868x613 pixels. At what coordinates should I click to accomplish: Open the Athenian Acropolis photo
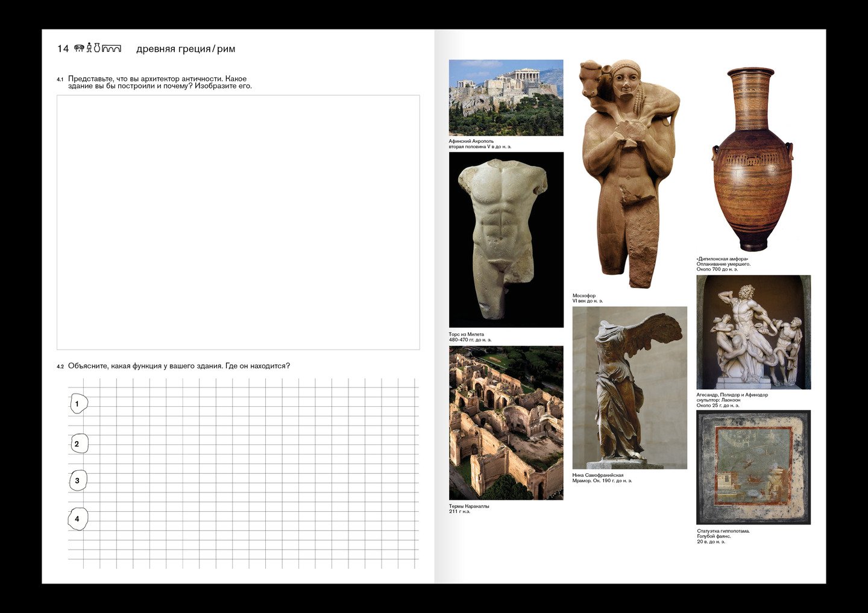tap(506, 98)
